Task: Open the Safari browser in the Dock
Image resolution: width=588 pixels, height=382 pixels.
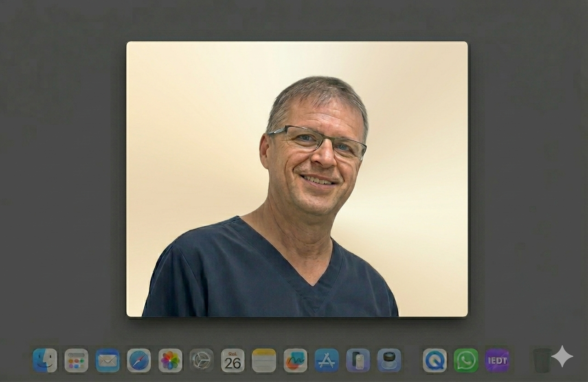Action: 139,360
